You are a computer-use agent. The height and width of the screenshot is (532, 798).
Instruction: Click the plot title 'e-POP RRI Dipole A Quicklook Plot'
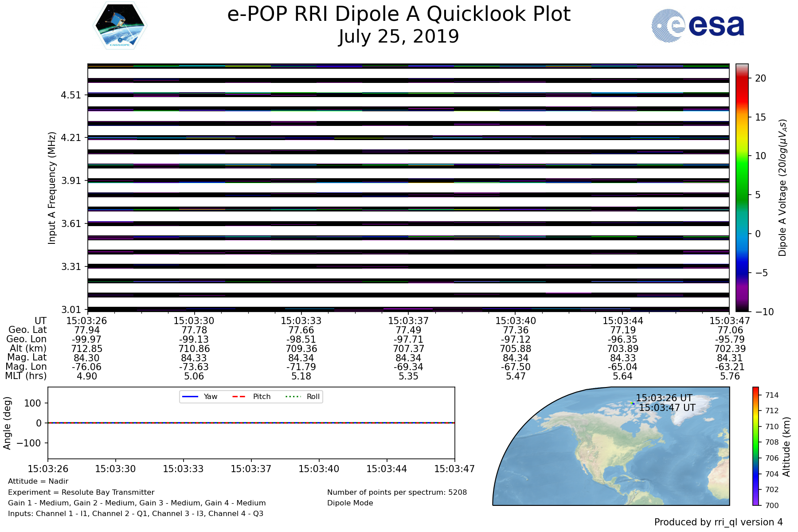point(399,14)
